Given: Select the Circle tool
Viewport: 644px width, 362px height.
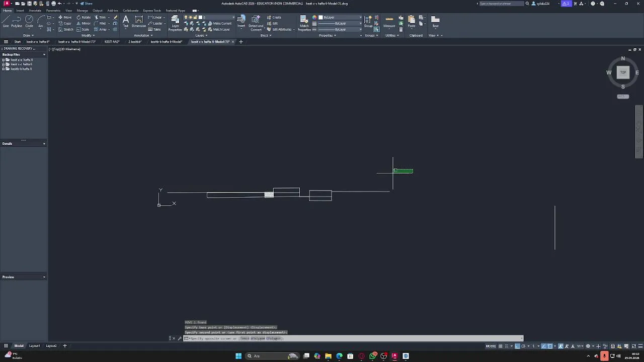Looking at the screenshot, I should coord(29,21).
